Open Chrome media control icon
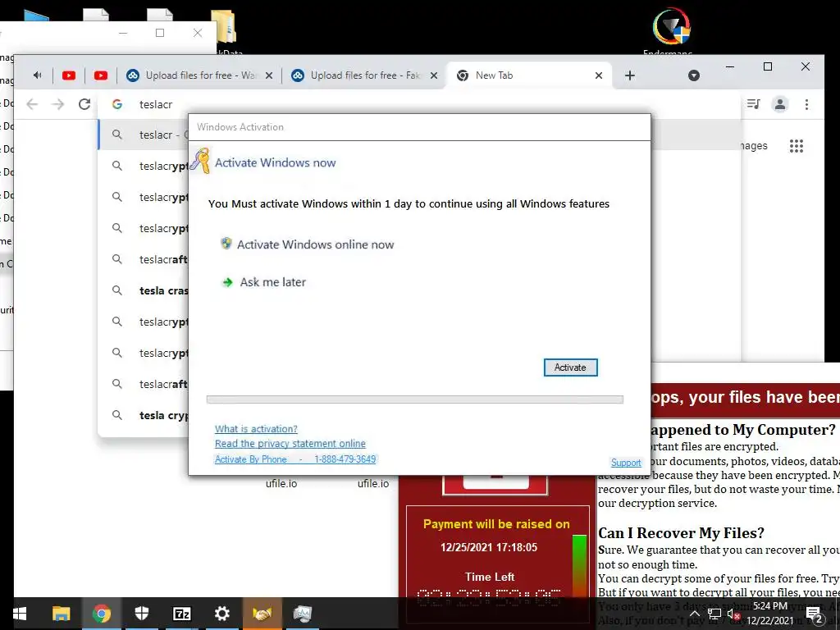 pos(753,104)
